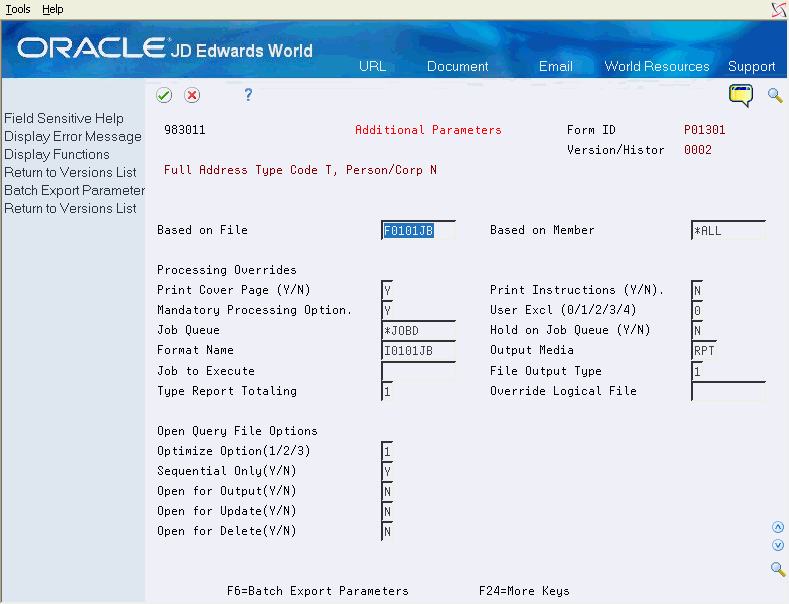The height and width of the screenshot is (604, 789).
Task: Click the F24=More Keys function key
Action: coord(524,591)
